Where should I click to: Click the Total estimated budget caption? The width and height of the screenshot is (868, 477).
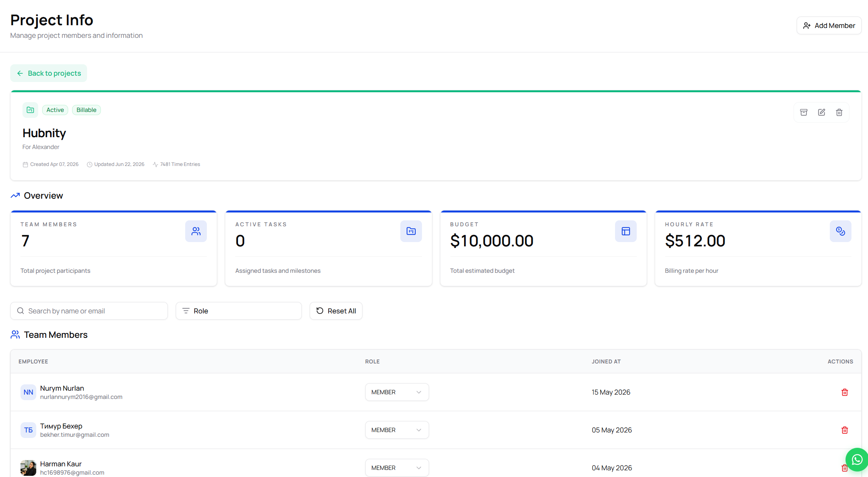(x=482, y=271)
